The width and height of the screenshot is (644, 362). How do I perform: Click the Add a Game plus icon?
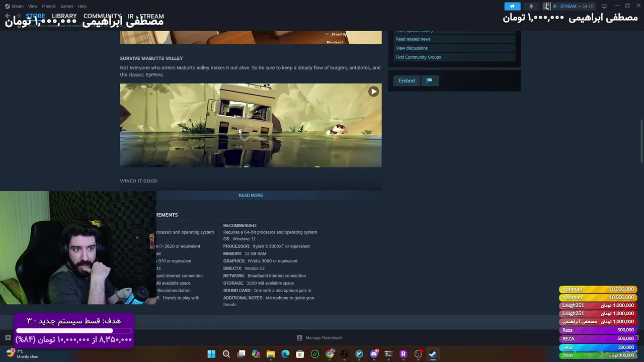8,338
